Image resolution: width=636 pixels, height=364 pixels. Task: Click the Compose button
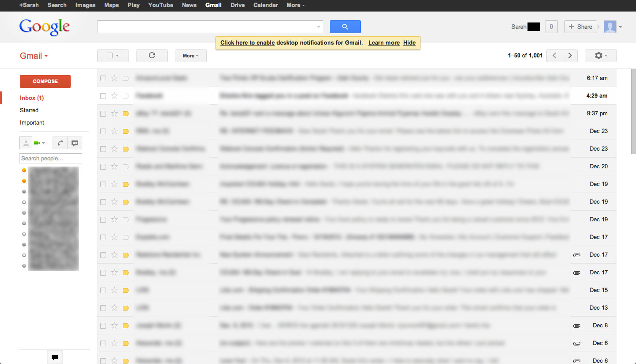[45, 81]
